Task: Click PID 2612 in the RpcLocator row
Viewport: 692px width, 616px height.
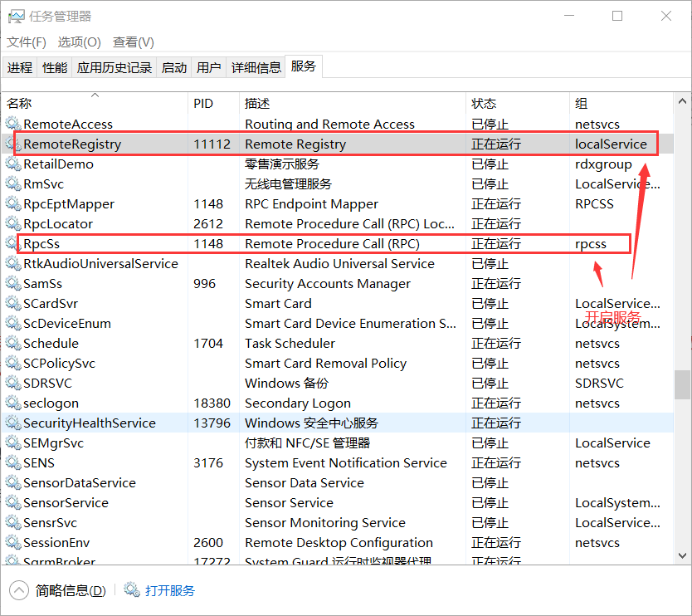Action: 208,223
